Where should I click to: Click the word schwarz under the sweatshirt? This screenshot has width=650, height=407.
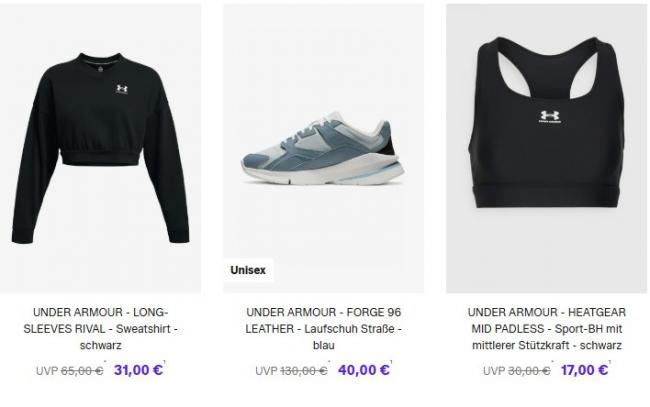click(x=100, y=345)
